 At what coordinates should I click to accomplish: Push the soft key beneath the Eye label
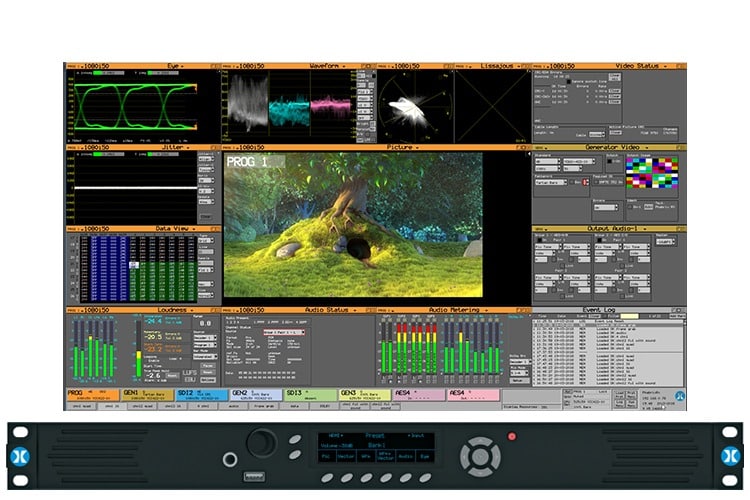[x=425, y=478]
